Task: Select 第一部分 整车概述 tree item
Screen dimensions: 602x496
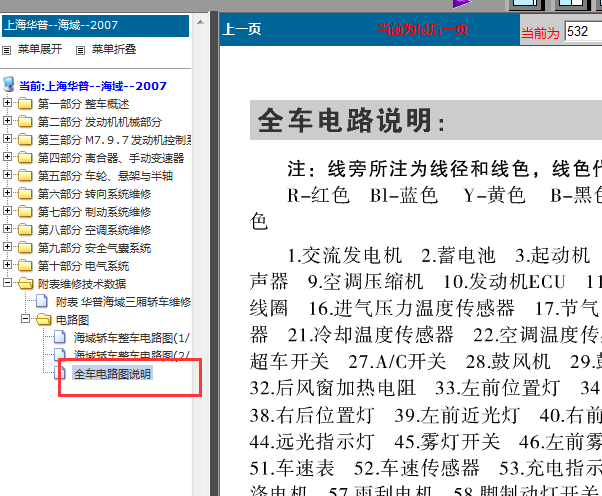Action: click(x=83, y=104)
